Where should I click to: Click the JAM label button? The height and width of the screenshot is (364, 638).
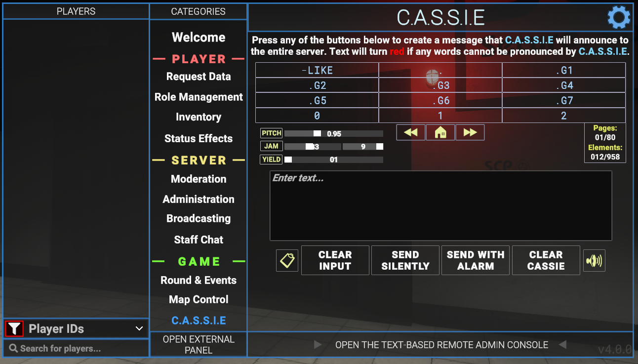(271, 146)
